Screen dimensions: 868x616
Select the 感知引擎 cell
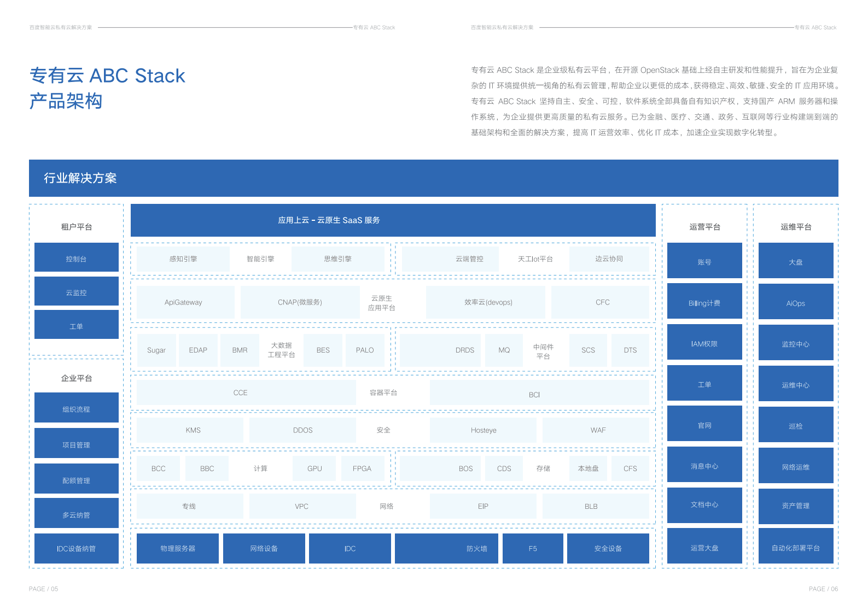[x=183, y=259]
